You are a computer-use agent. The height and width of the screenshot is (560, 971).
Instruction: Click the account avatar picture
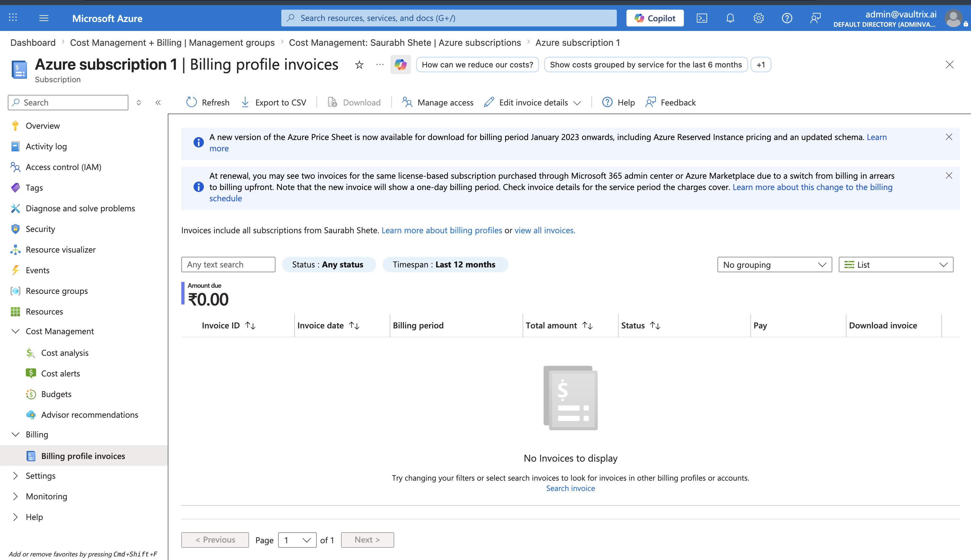(x=953, y=18)
